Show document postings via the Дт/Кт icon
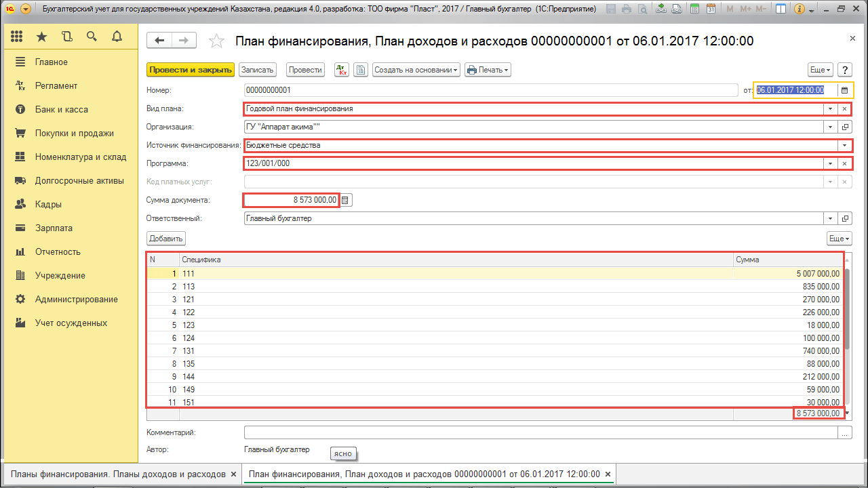Image resolution: width=868 pixels, height=488 pixels. click(341, 69)
